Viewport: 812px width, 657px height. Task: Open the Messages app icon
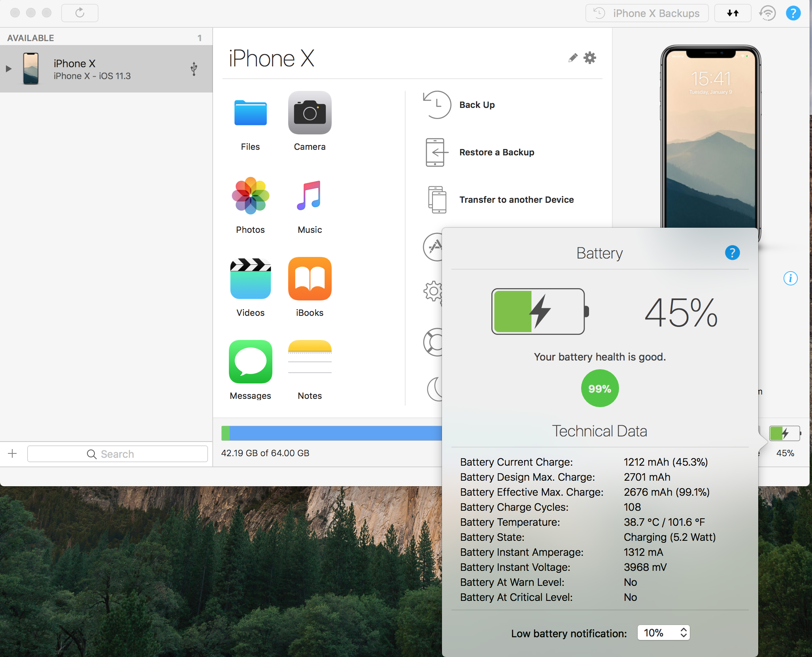coord(250,362)
